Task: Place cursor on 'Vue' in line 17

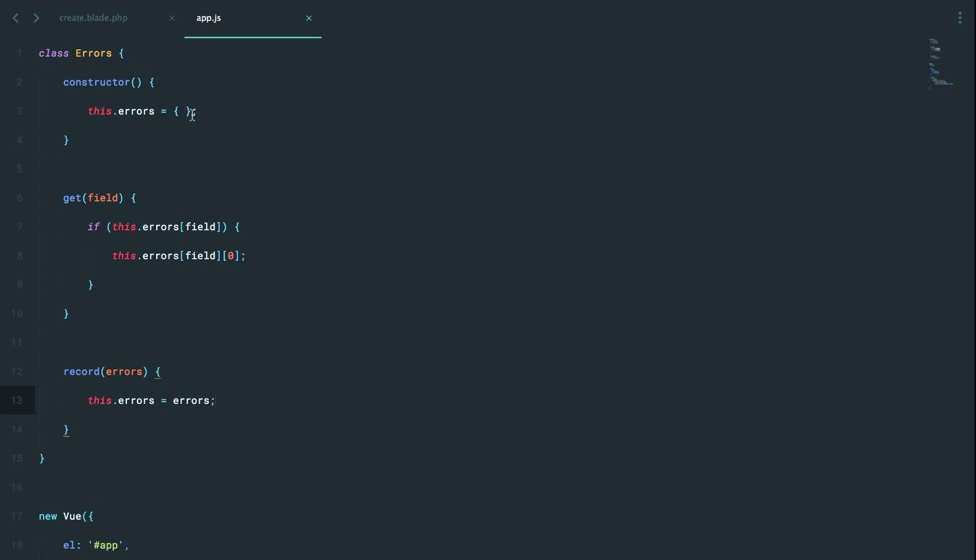Action: [x=72, y=516]
